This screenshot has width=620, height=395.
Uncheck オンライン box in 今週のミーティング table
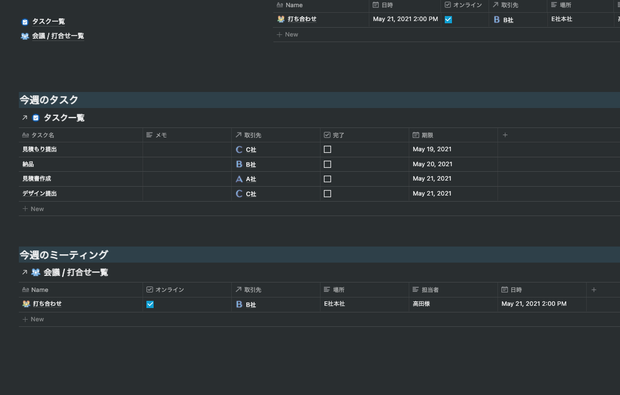(150, 304)
